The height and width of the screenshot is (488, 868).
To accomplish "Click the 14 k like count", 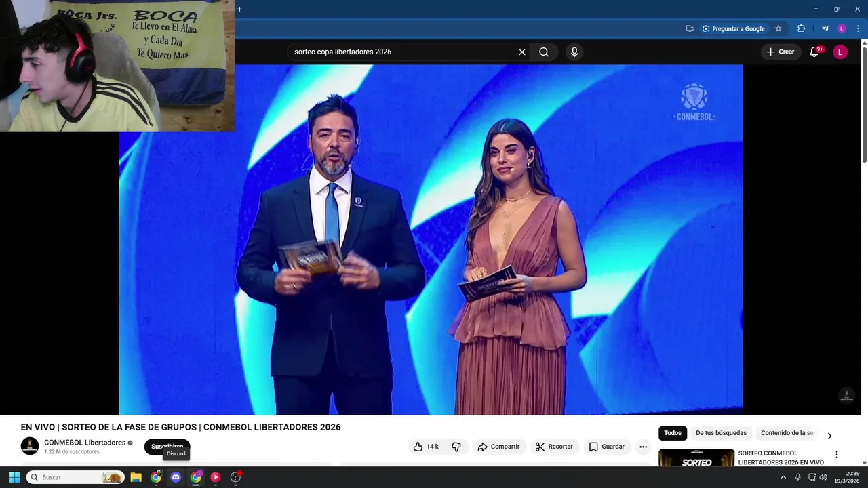I will coord(433,447).
